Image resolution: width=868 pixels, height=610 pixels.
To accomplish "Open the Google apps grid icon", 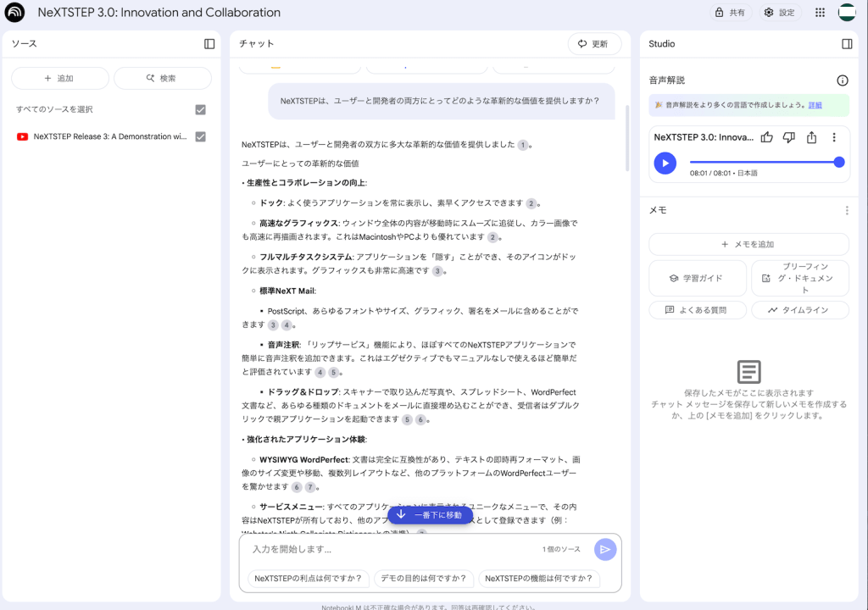I will coord(820,12).
